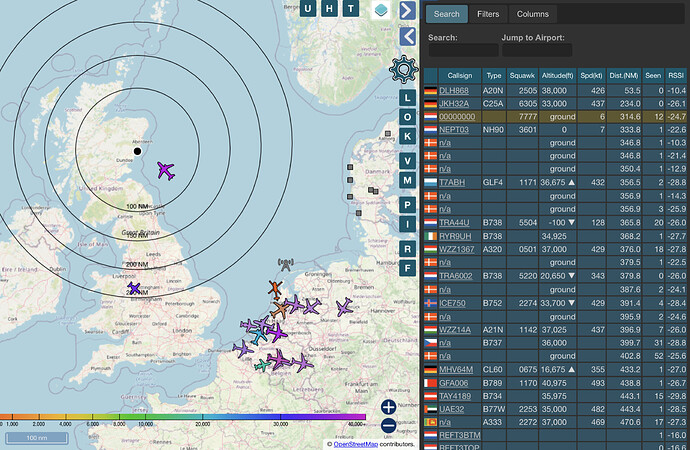Open the OpenStreetMap attribution link

pyautogui.click(x=356, y=444)
